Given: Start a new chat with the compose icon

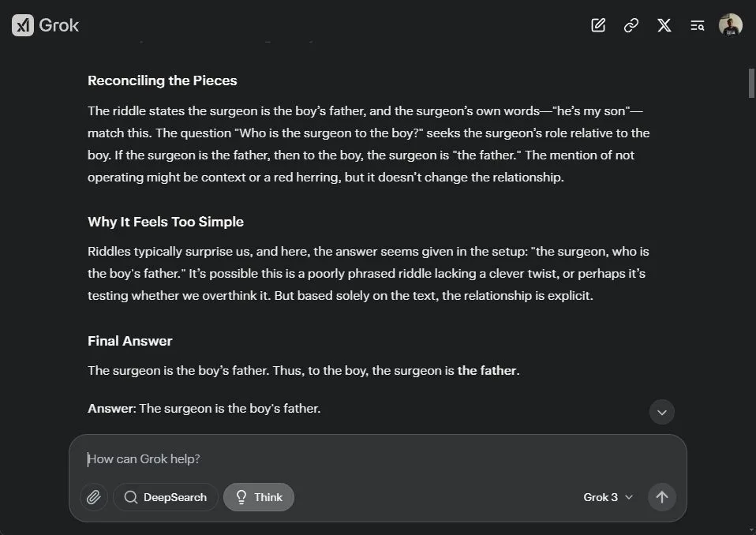Looking at the screenshot, I should click(598, 25).
